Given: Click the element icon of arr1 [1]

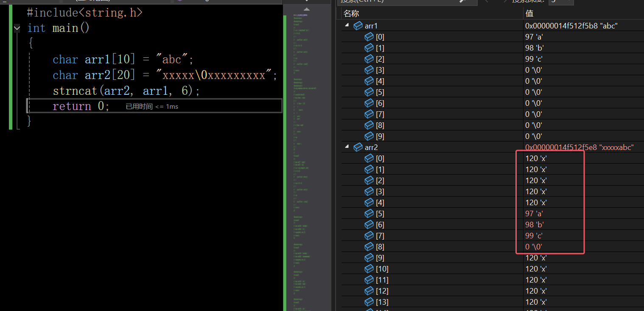Looking at the screenshot, I should pyautogui.click(x=369, y=48).
